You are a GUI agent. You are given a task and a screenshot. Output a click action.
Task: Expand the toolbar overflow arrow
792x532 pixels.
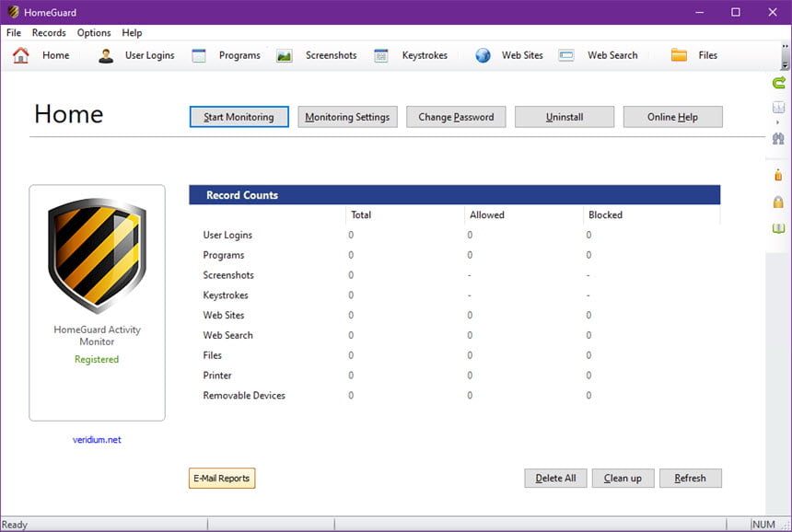(785, 65)
